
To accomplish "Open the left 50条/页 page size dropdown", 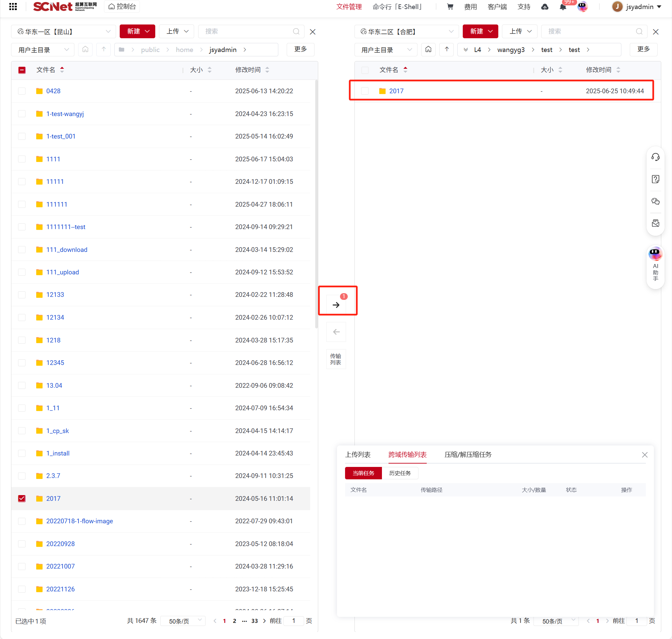I will pos(182,621).
